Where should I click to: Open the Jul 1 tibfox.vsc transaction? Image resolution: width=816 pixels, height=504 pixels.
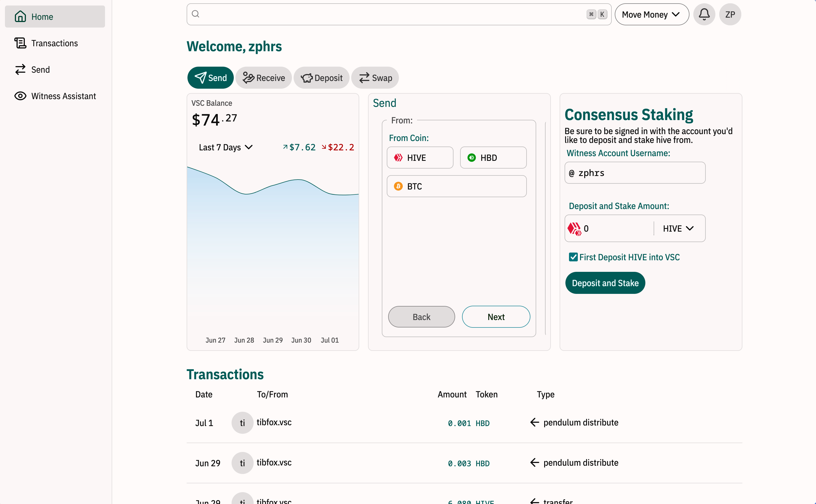pos(464,423)
